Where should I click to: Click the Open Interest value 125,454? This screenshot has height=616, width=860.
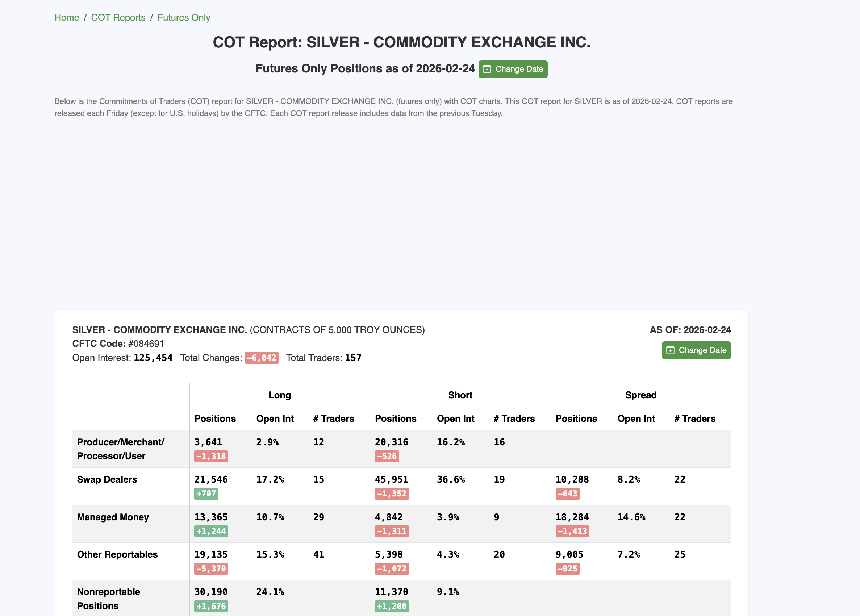click(x=153, y=357)
